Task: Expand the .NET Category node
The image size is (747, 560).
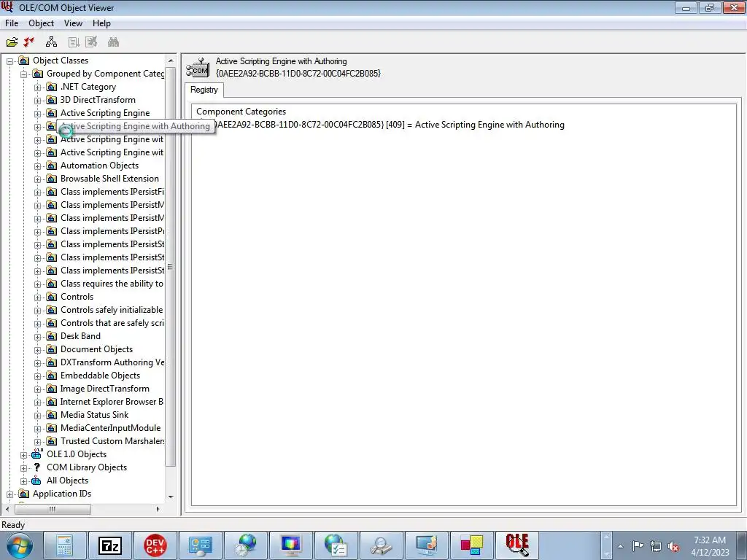Action: click(x=38, y=87)
